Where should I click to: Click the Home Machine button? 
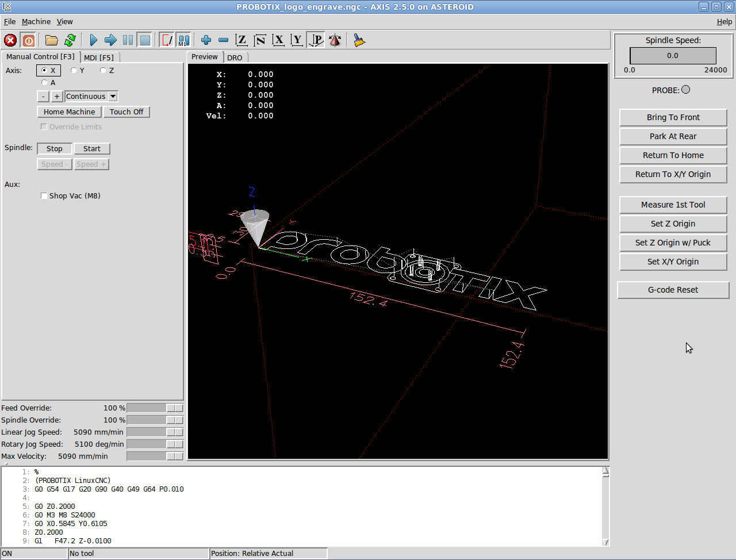click(69, 112)
